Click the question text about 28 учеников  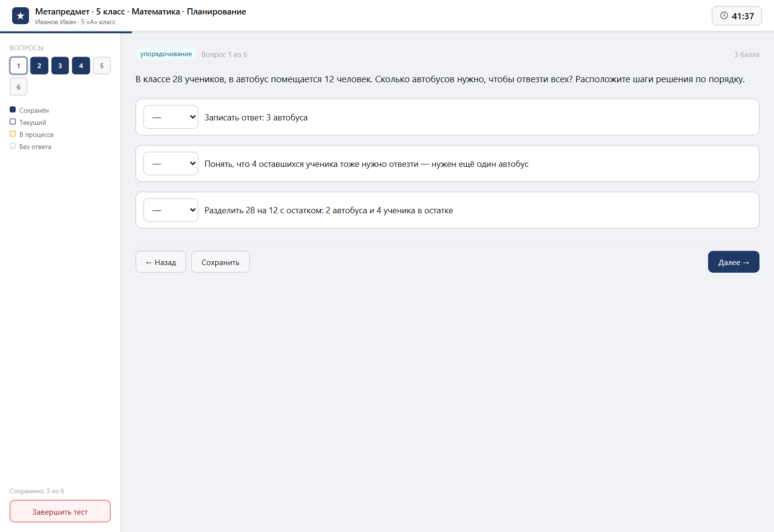pos(440,79)
